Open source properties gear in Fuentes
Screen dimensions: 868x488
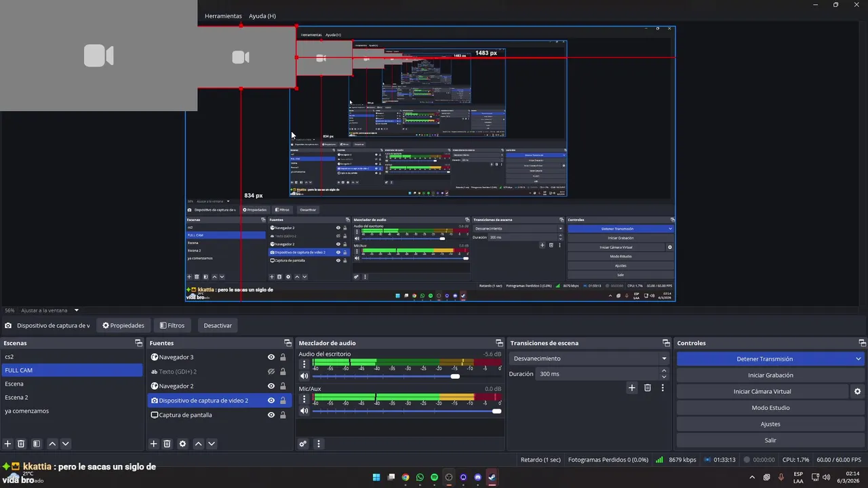(x=182, y=444)
